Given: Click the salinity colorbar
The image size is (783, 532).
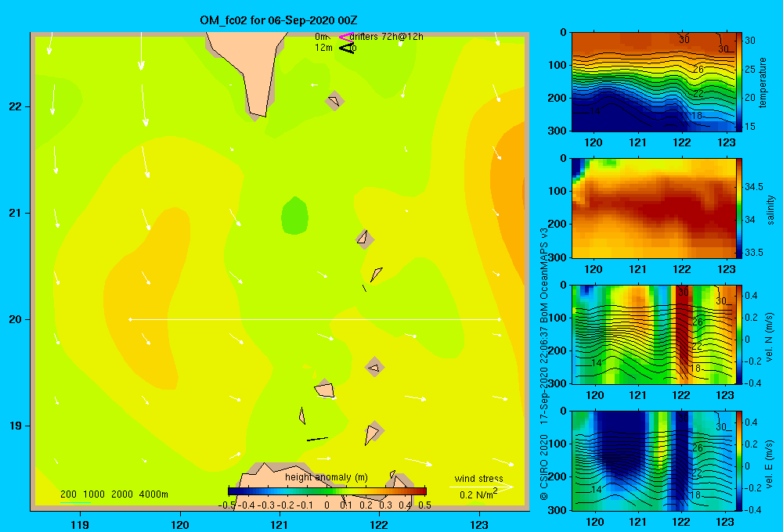Looking at the screenshot, I should pyautogui.click(x=739, y=208).
